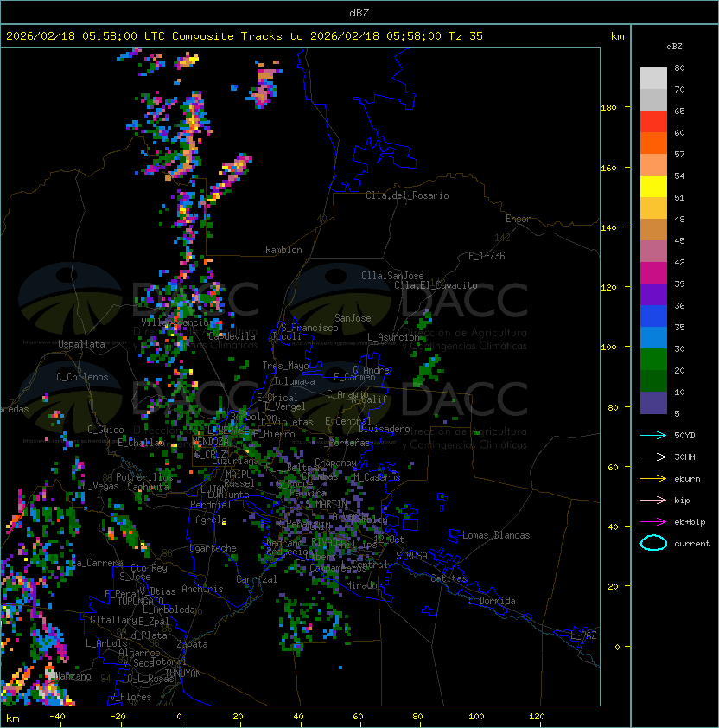This screenshot has width=719, height=728.
Task: Click the 'S_Francisco' place label
Action: click(x=309, y=328)
